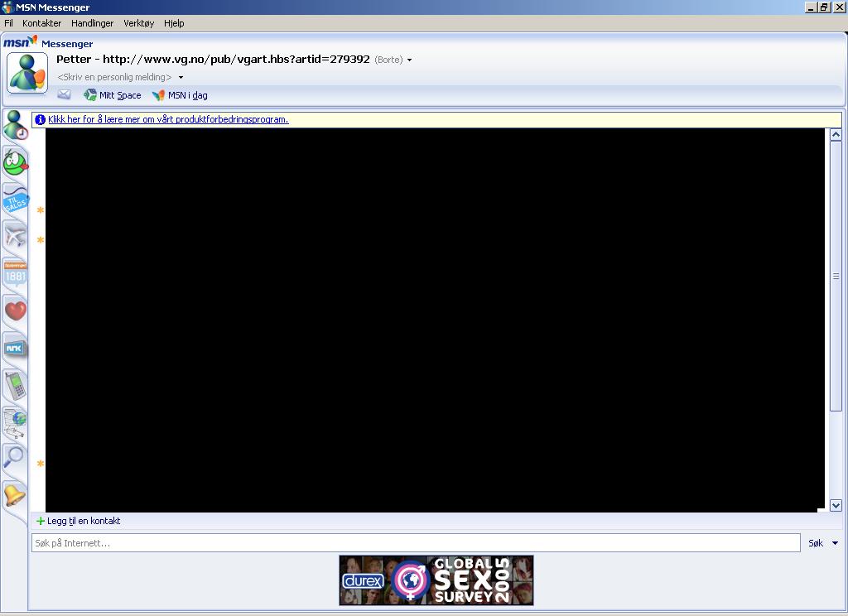The image size is (848, 616).
Task: Click the MSN butterfly logo
Action: [x=21, y=42]
